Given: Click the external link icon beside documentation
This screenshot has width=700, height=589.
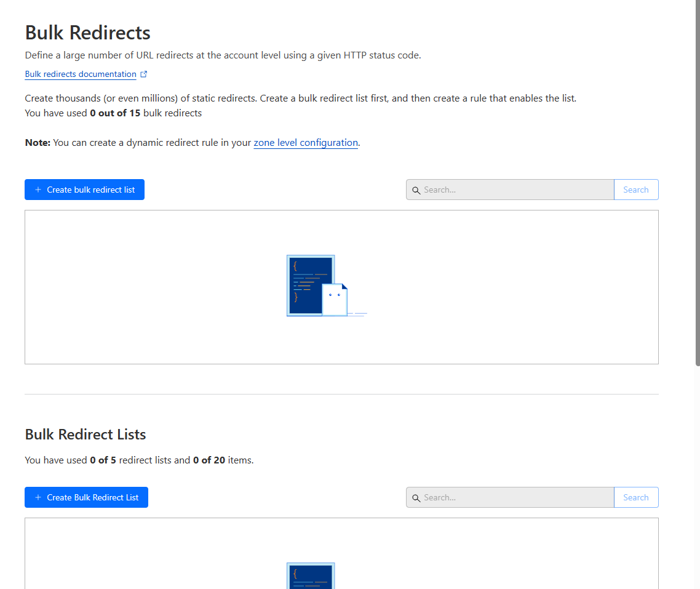Looking at the screenshot, I should pyautogui.click(x=144, y=74).
